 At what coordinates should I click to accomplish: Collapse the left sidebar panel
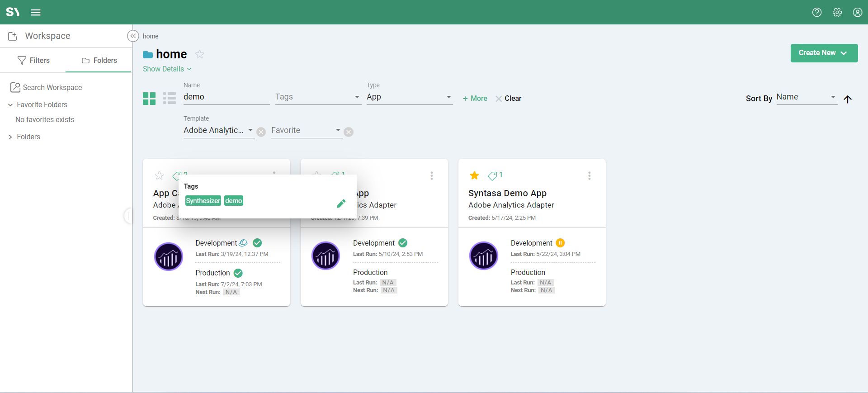(x=133, y=36)
